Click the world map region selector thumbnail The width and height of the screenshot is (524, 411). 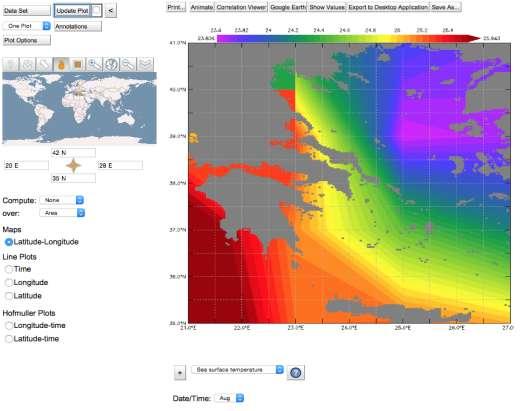pos(80,108)
